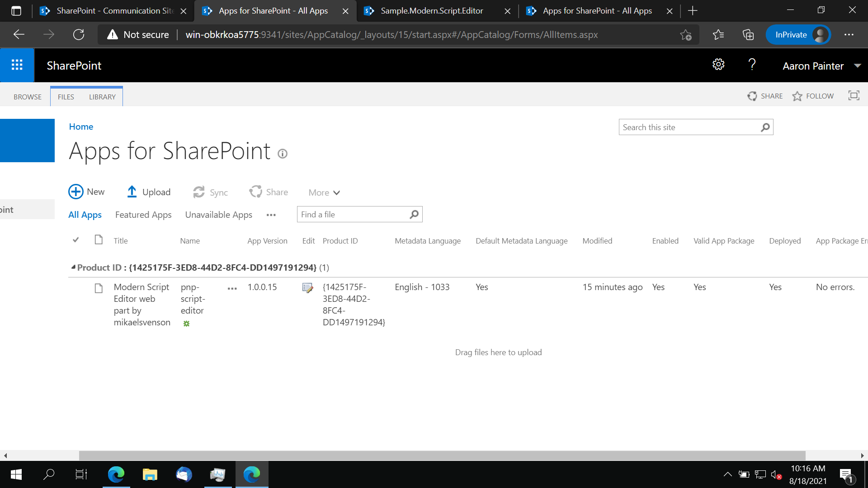Image resolution: width=868 pixels, height=488 pixels.
Task: Expand the Aaron Painter account menu
Action: 822,65
